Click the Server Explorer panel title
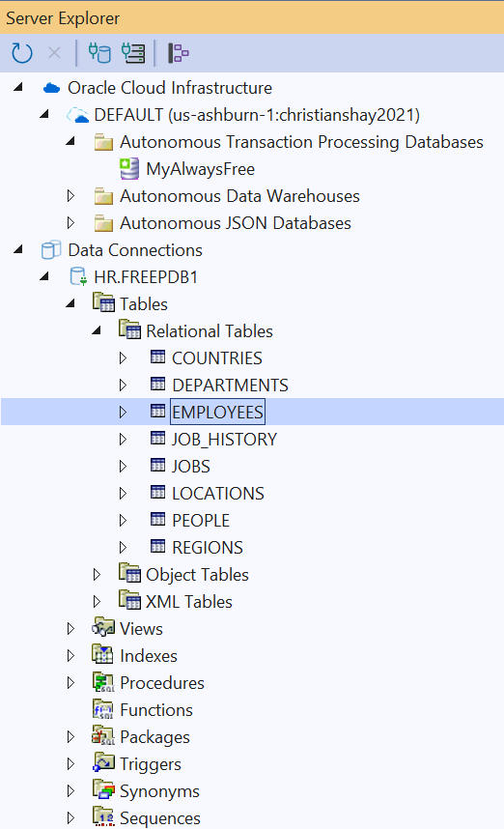Image resolution: width=504 pixels, height=829 pixels. click(63, 18)
